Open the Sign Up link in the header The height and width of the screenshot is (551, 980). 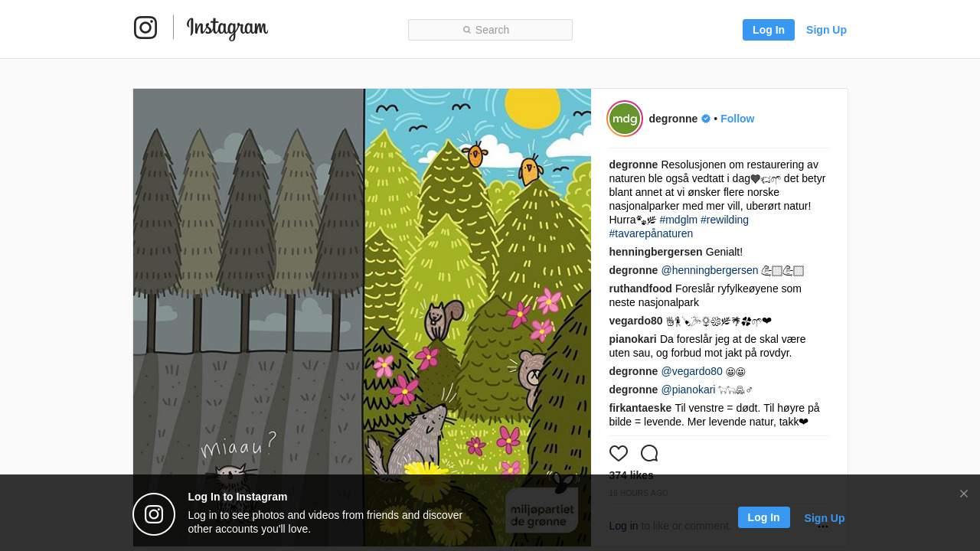826,30
